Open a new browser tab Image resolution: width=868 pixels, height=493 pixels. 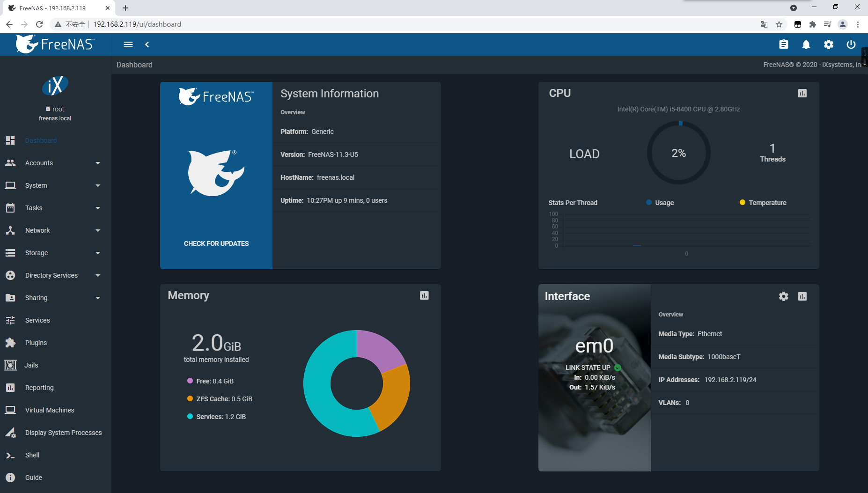pos(125,8)
